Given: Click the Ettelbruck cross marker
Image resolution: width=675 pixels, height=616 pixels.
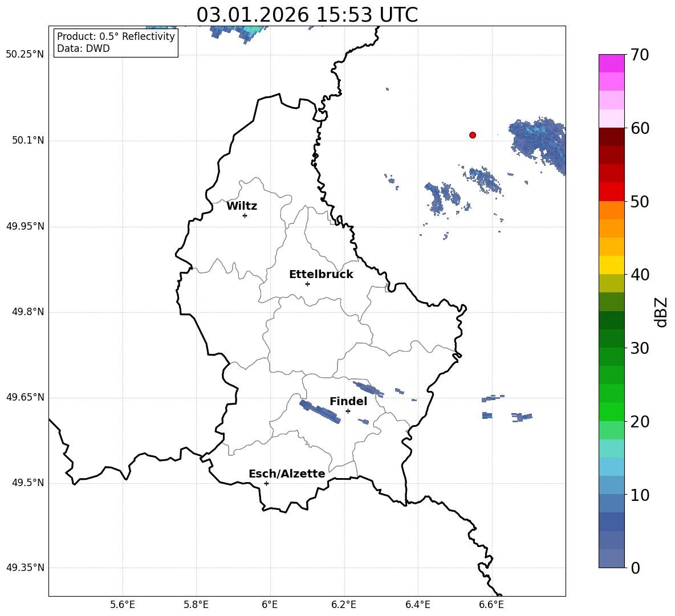Looking at the screenshot, I should click(307, 284).
